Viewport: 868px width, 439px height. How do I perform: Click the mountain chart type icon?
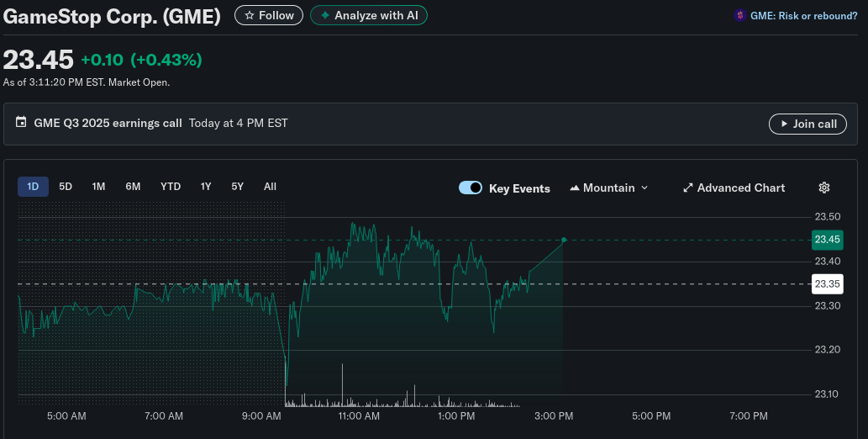(x=575, y=188)
